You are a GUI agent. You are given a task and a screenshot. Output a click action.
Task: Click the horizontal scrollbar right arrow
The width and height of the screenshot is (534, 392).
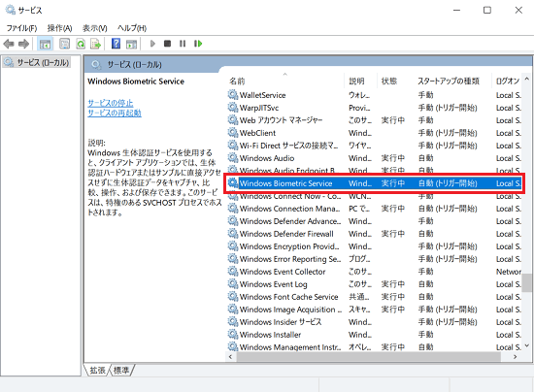click(x=516, y=357)
